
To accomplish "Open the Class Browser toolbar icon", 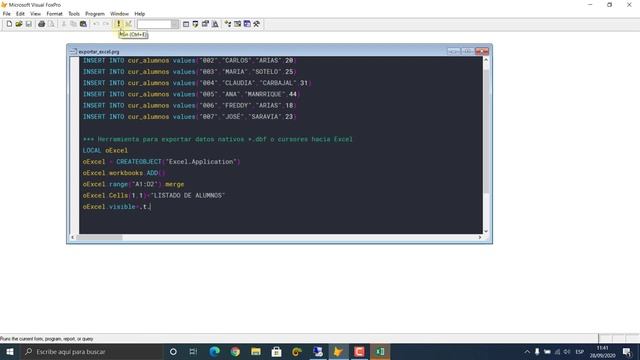I will 228,24.
